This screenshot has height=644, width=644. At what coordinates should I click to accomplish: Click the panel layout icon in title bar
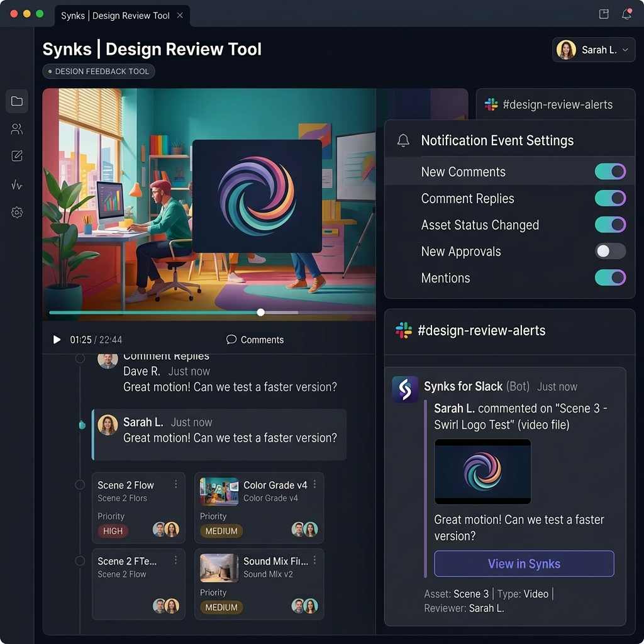coord(604,14)
